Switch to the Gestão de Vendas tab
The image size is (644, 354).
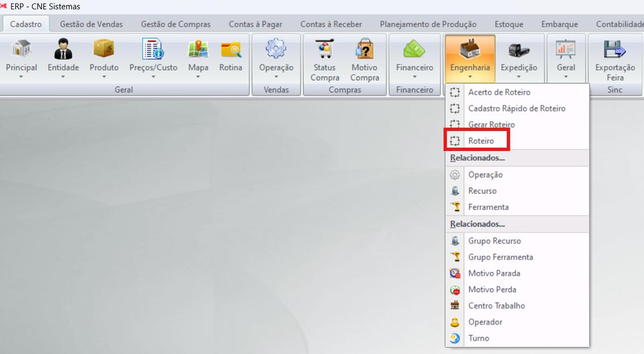[91, 24]
